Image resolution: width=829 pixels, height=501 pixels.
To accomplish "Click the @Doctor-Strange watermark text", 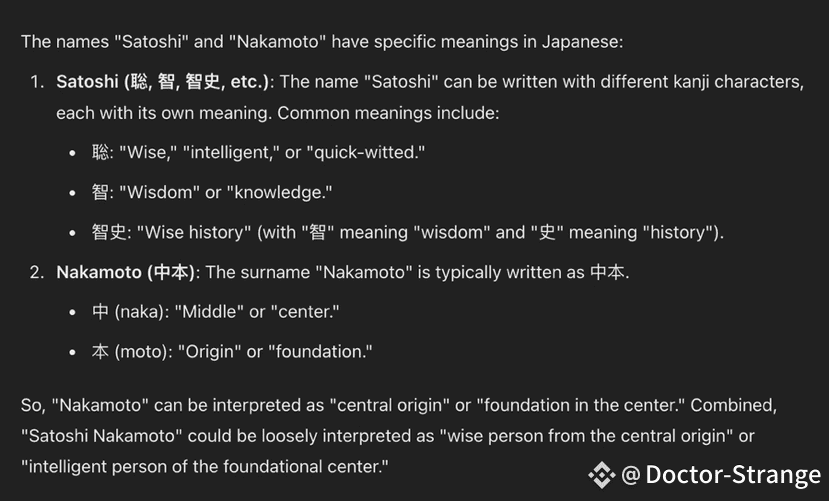I will click(x=720, y=474).
